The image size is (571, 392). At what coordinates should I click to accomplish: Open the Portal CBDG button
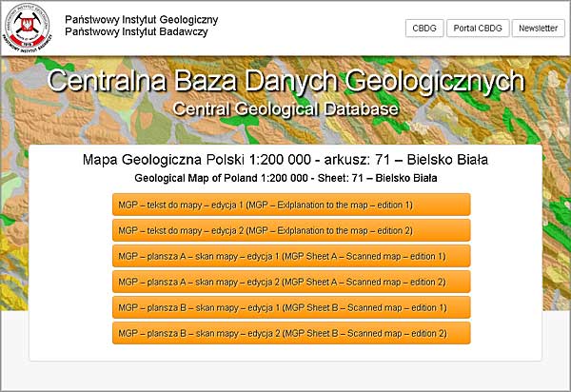point(478,28)
